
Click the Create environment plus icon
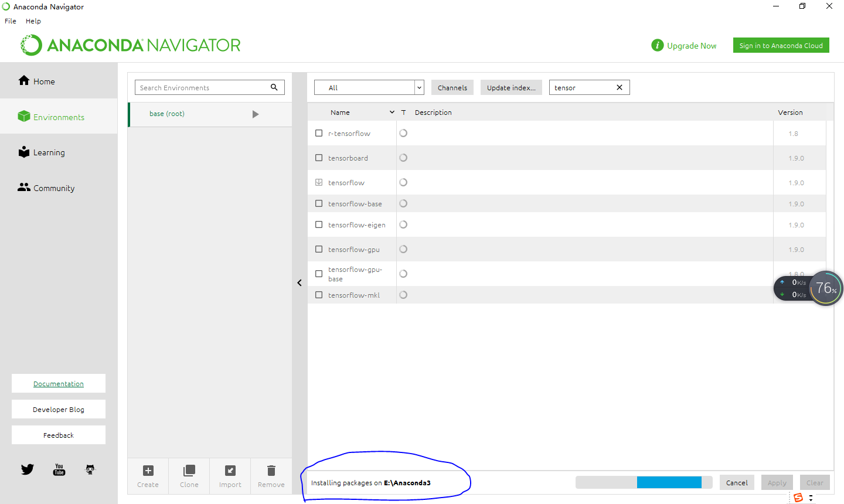coord(148,471)
